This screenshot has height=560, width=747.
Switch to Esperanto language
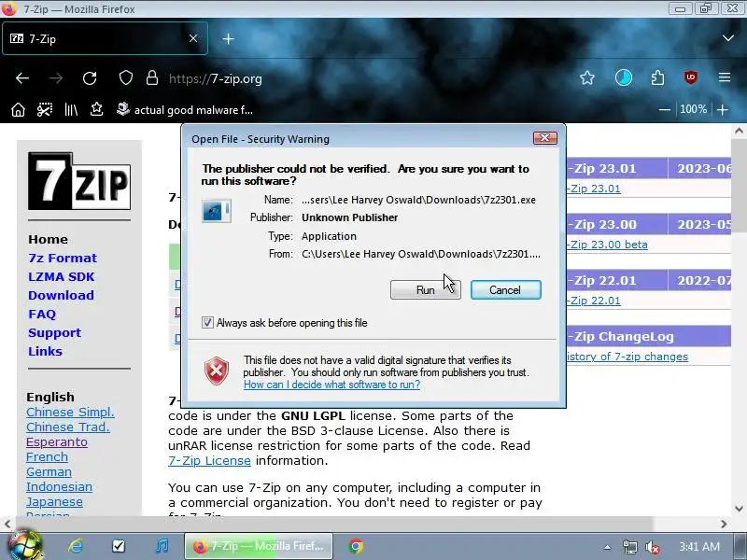(57, 441)
